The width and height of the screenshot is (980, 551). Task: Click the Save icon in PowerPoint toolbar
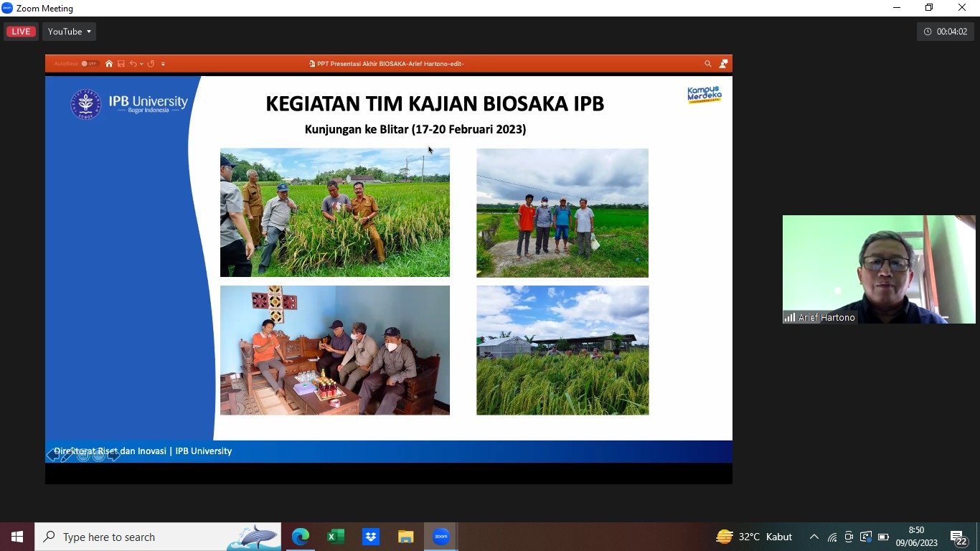(x=121, y=64)
